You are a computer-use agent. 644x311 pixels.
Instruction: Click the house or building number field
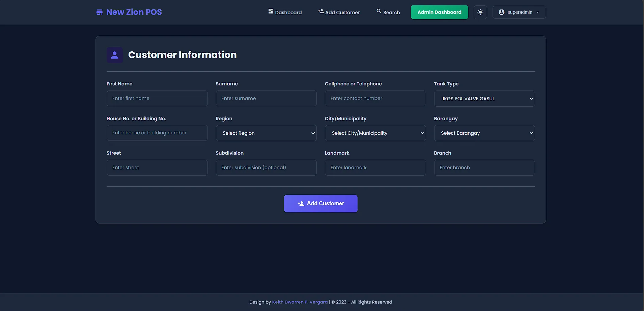[x=157, y=133]
